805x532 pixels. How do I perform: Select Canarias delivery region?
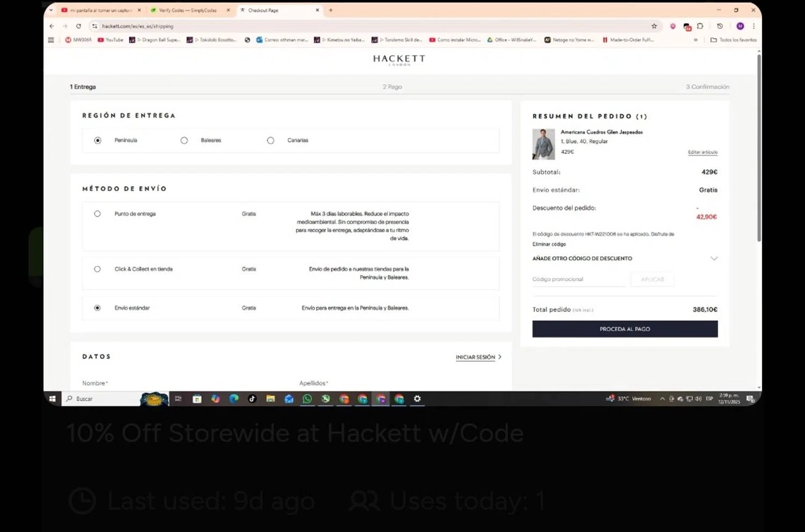270,140
